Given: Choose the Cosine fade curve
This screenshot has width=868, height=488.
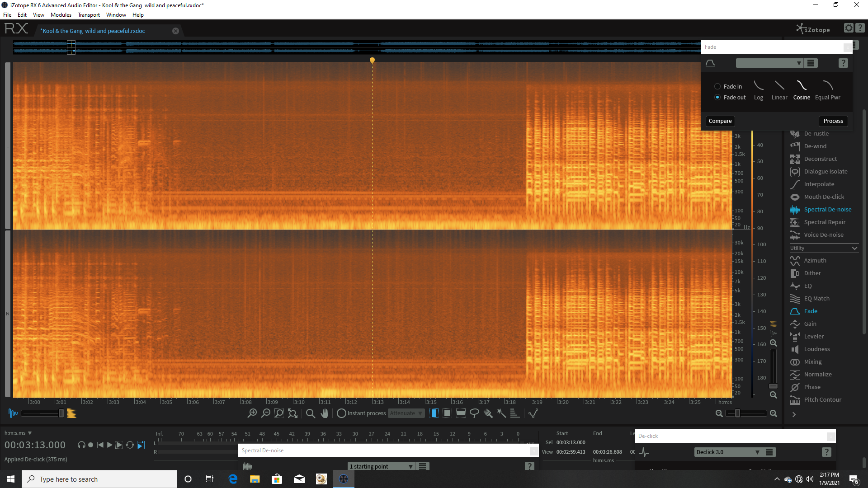Looking at the screenshot, I should tap(801, 90).
